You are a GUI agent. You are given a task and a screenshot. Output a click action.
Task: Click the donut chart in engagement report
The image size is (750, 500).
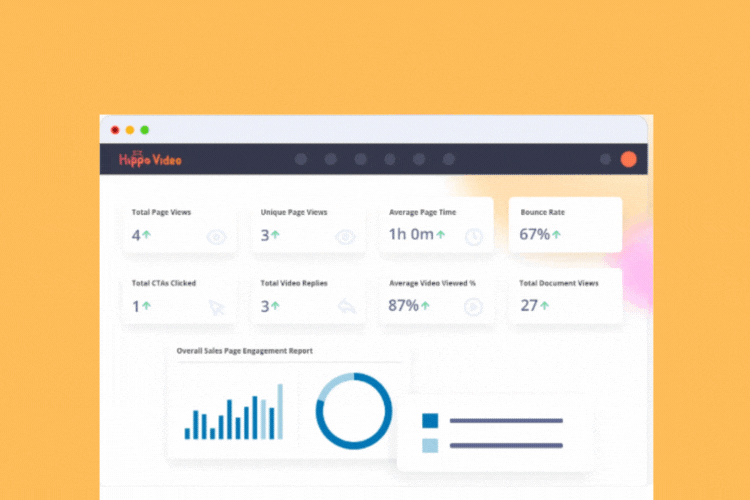point(354,411)
